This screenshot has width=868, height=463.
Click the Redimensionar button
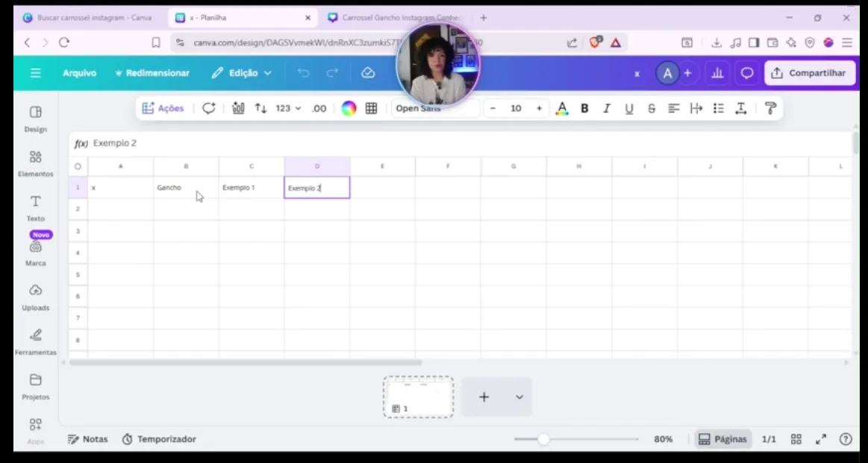152,73
